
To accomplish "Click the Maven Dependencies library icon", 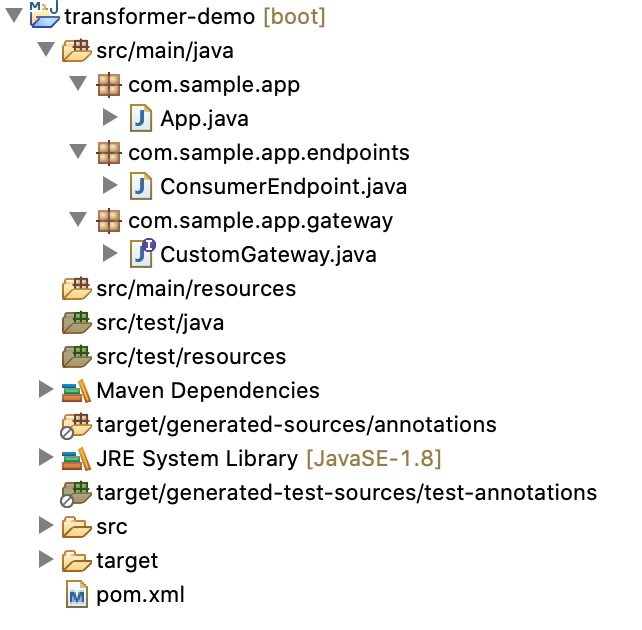I will [x=76, y=391].
